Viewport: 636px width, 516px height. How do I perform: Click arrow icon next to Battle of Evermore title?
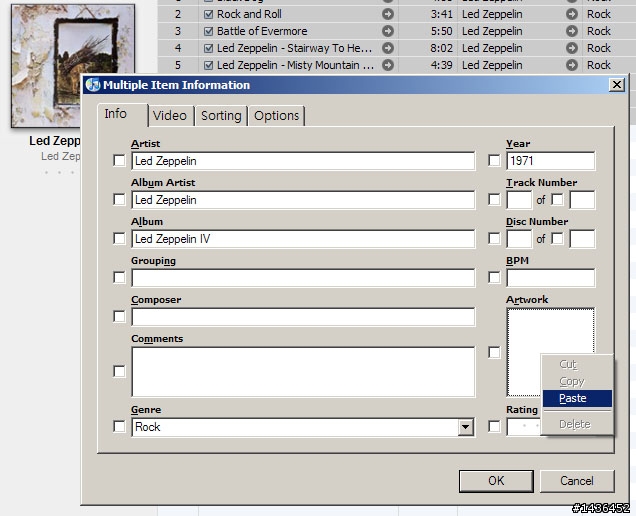[388, 31]
